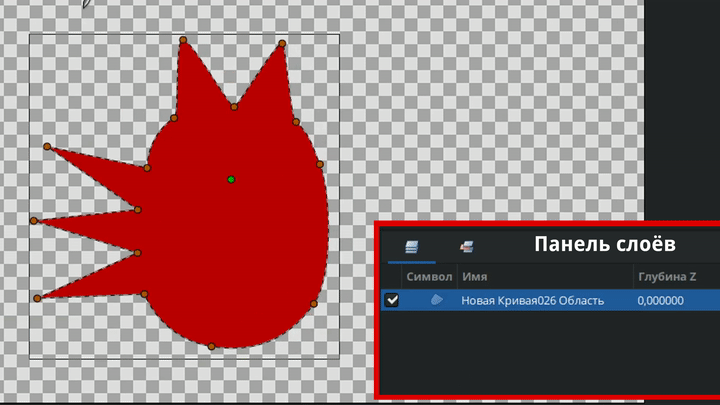This screenshot has height=405, width=720.
Task: Select the Новая Кривая026 Область layer name
Action: pos(532,300)
